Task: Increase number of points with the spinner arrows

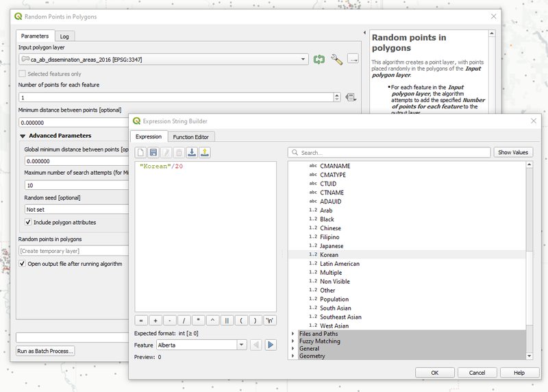Action: point(337,95)
